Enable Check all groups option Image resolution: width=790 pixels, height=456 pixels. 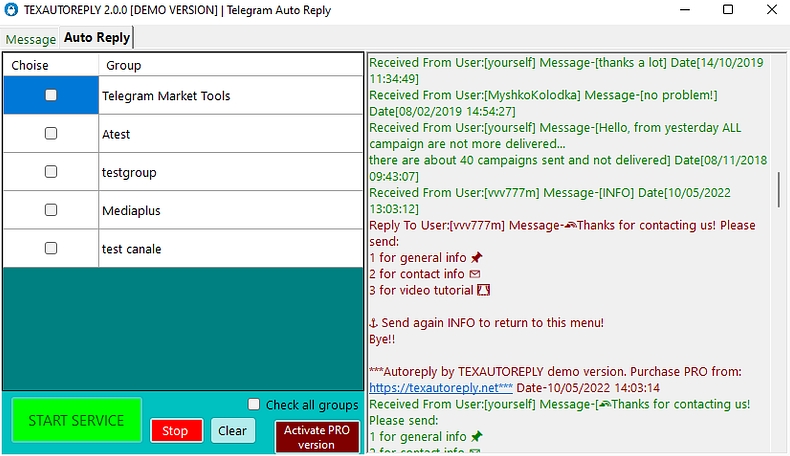pyautogui.click(x=254, y=404)
